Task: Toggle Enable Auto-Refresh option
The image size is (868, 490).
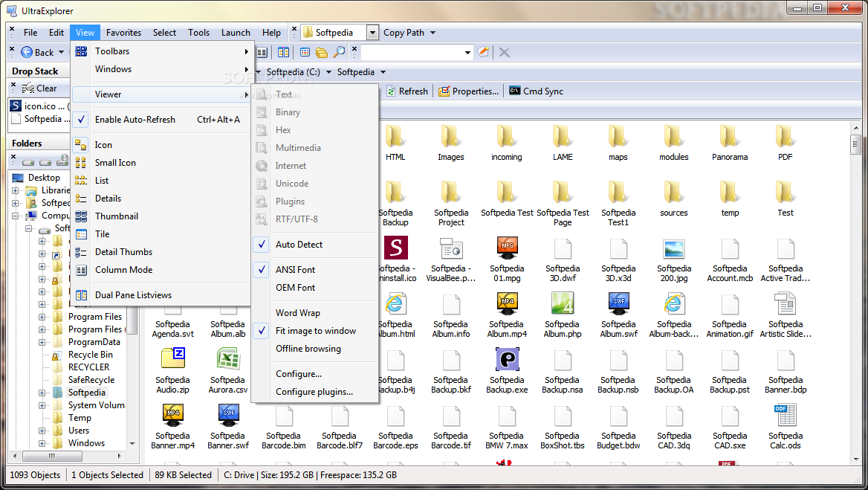Action: (162, 120)
